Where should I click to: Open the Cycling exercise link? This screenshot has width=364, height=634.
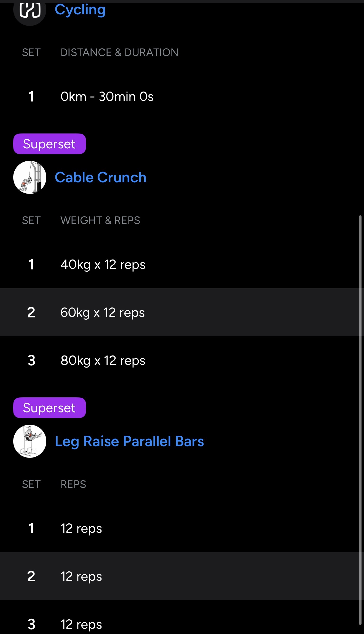[x=80, y=10]
